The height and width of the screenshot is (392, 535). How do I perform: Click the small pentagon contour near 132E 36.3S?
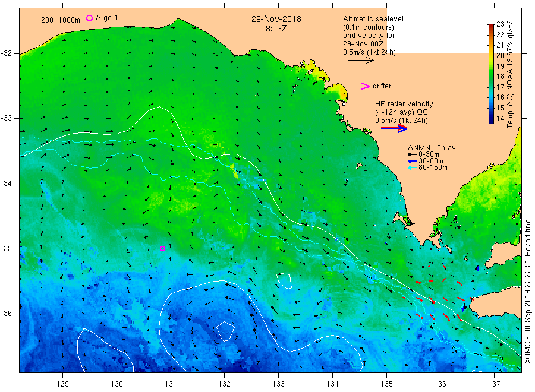click(225, 331)
